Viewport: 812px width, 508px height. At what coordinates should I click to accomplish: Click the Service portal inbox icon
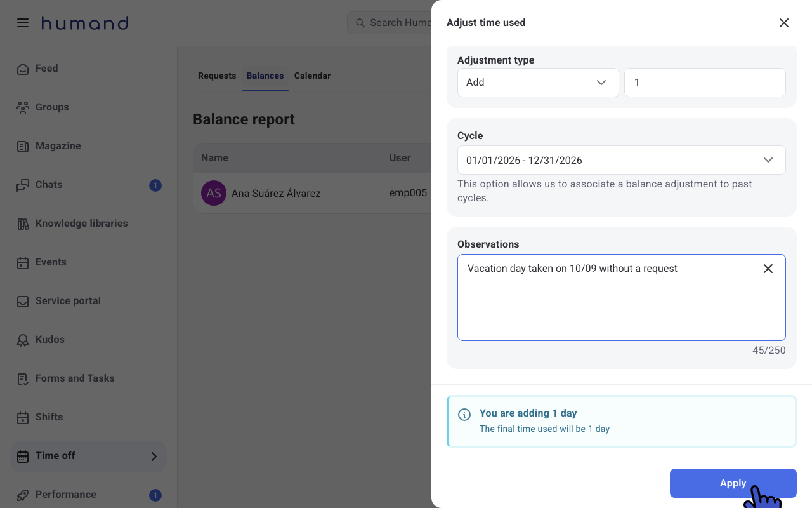coord(23,301)
